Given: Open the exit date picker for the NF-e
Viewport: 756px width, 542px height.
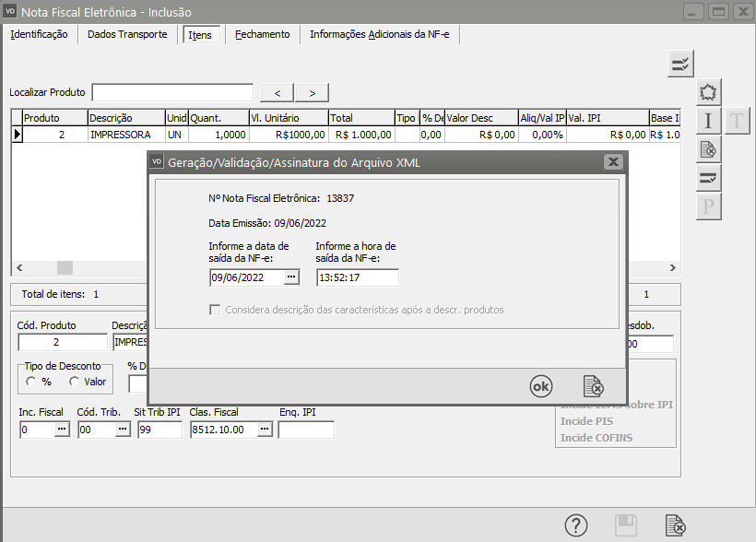Looking at the screenshot, I should [x=291, y=277].
